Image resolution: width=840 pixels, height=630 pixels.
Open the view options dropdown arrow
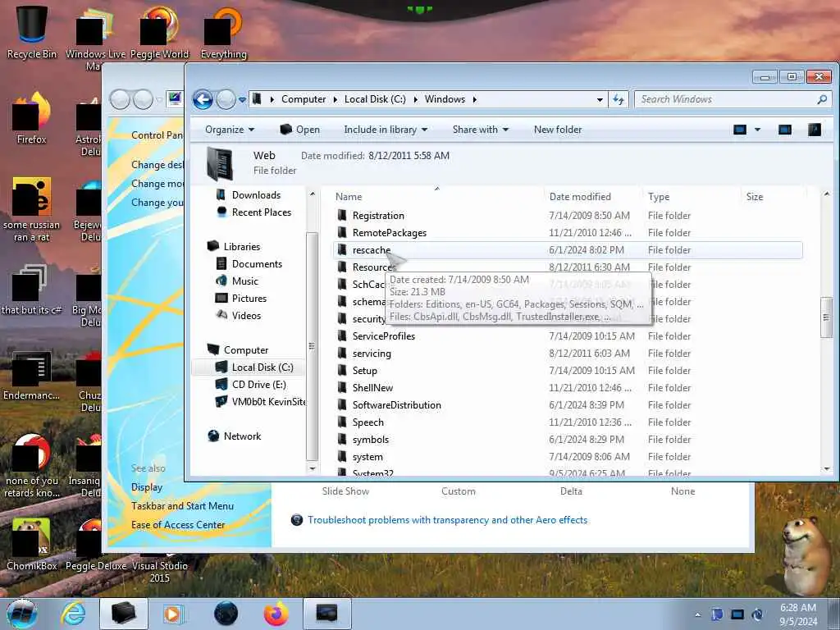[x=757, y=130]
